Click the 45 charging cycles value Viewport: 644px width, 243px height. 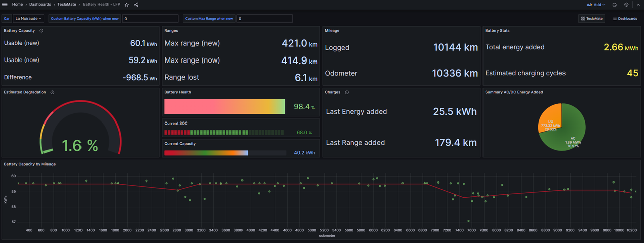click(x=633, y=73)
